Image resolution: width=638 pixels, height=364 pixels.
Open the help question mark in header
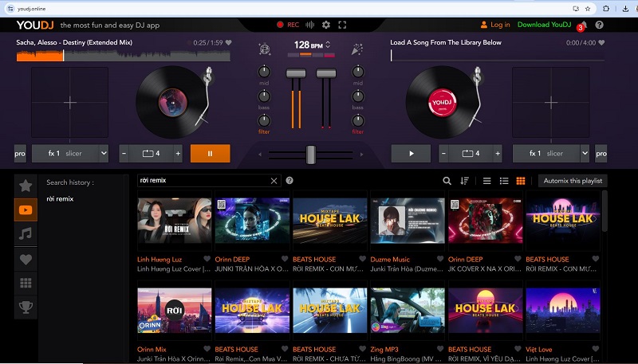pos(599,25)
